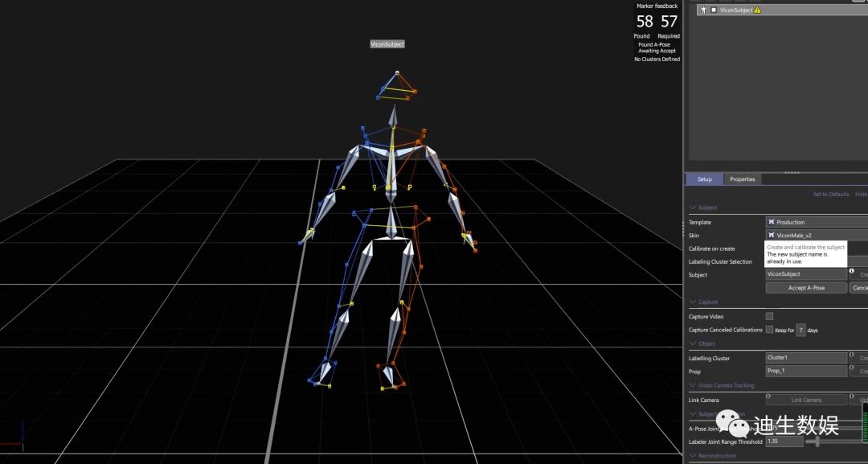Image resolution: width=868 pixels, height=464 pixels.
Task: Click the info icon beside the Prop field
Action: pos(851,368)
